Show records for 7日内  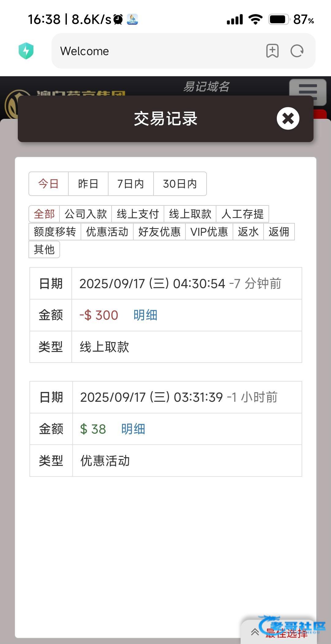(x=131, y=184)
